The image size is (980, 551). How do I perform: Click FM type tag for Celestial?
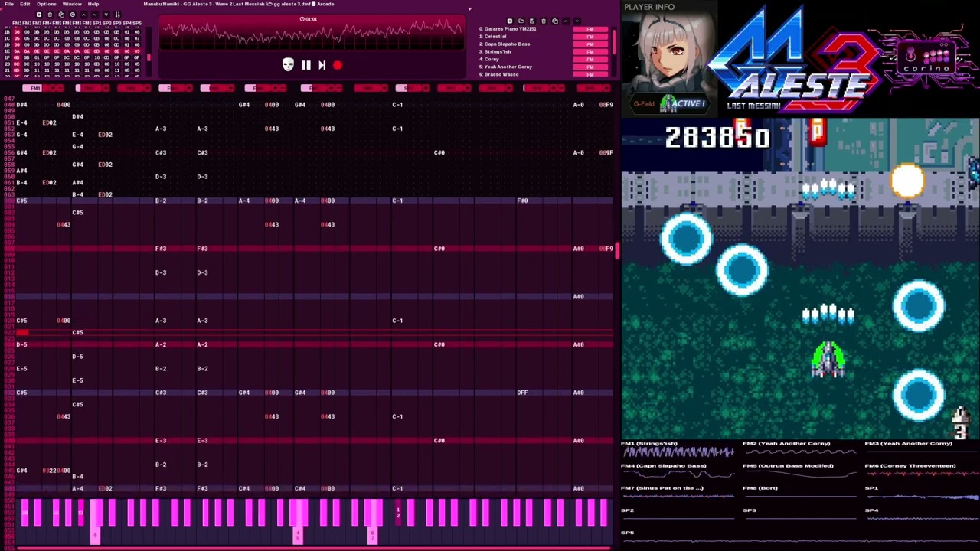(x=590, y=37)
